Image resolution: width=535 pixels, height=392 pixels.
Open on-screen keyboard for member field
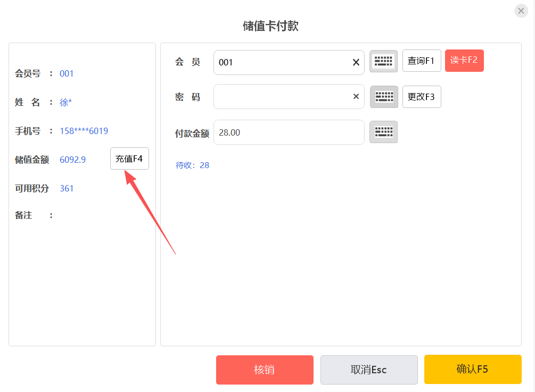coord(383,62)
